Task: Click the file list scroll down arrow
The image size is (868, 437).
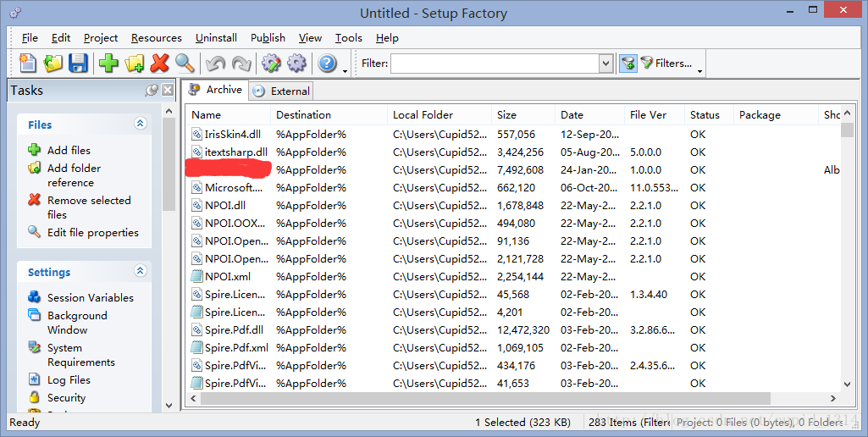Action: (x=847, y=384)
